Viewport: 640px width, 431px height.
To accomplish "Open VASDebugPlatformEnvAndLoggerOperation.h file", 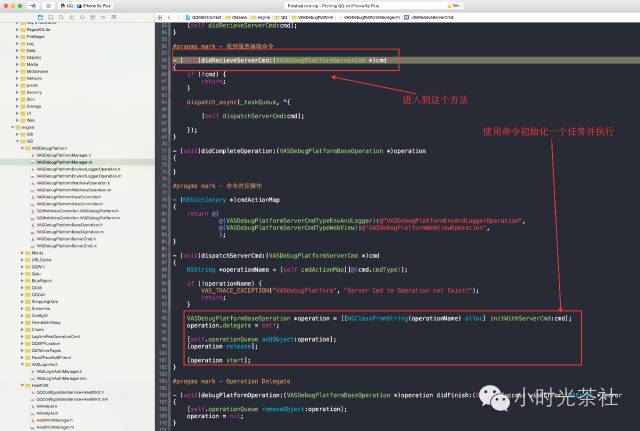I will [x=76, y=169].
